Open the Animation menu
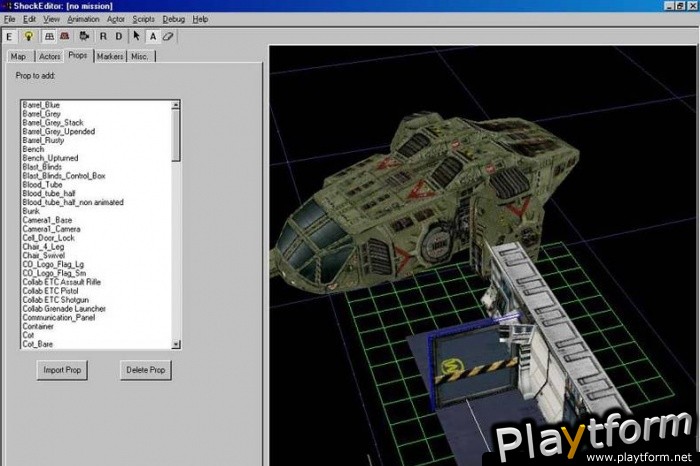 point(83,19)
